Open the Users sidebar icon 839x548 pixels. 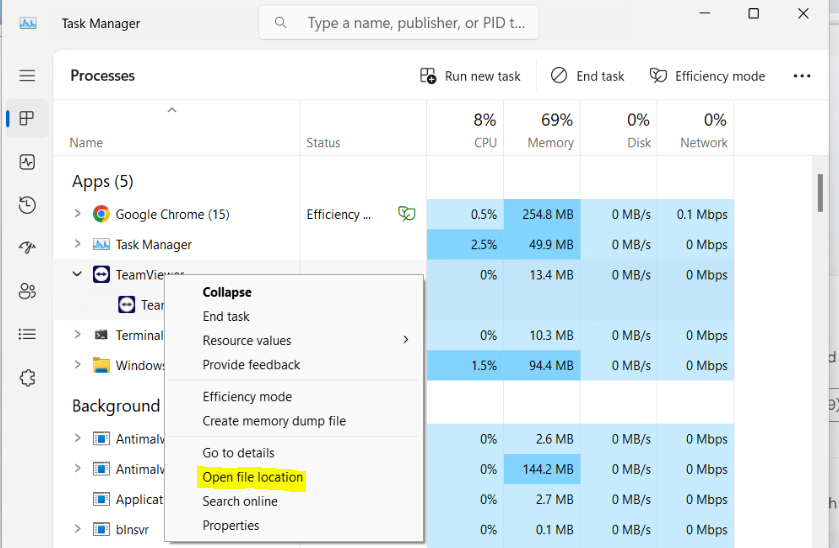point(27,291)
